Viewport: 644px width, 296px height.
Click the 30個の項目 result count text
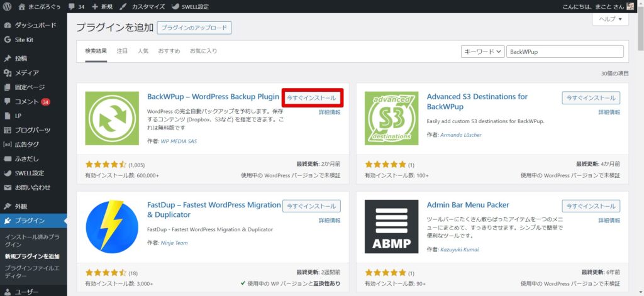coord(615,74)
